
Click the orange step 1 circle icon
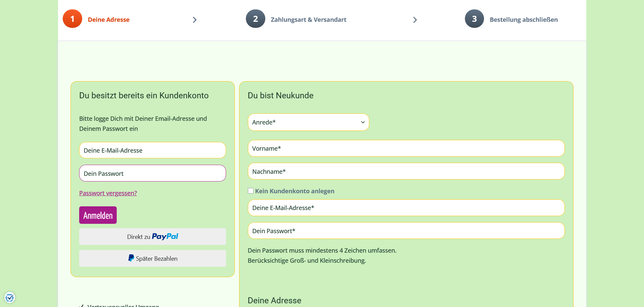coord(72,19)
